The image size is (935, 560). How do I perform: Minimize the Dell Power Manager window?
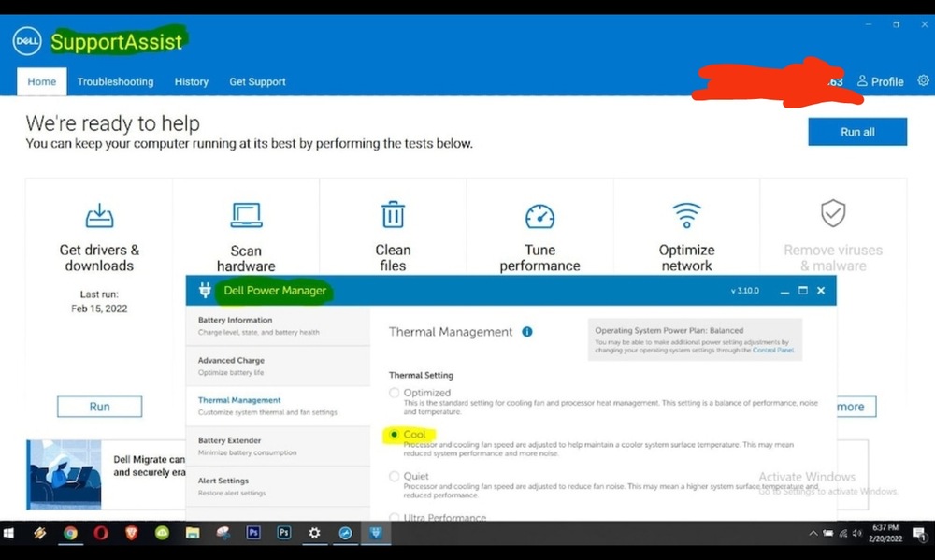pyautogui.click(x=784, y=291)
